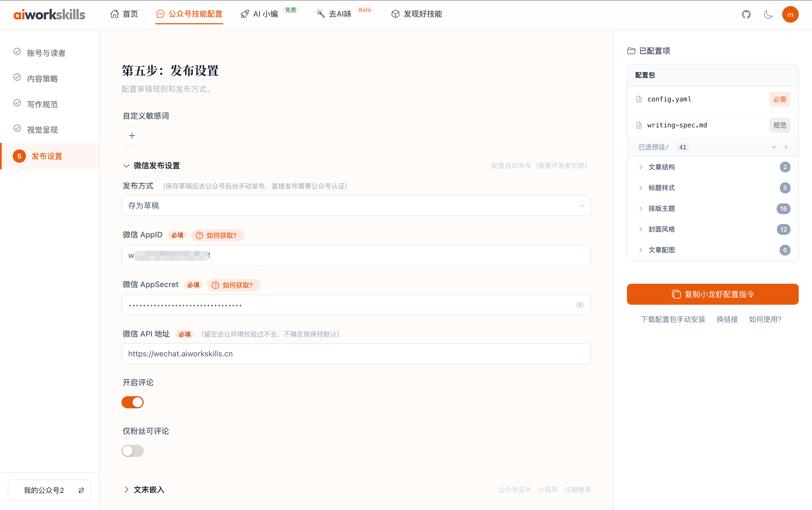Click the 12 count on 封面风格

coord(783,229)
